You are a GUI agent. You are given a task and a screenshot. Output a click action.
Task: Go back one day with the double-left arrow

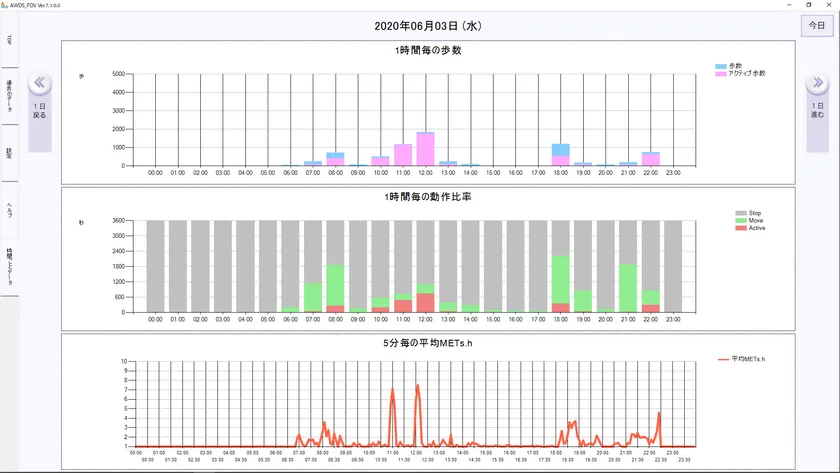click(40, 83)
